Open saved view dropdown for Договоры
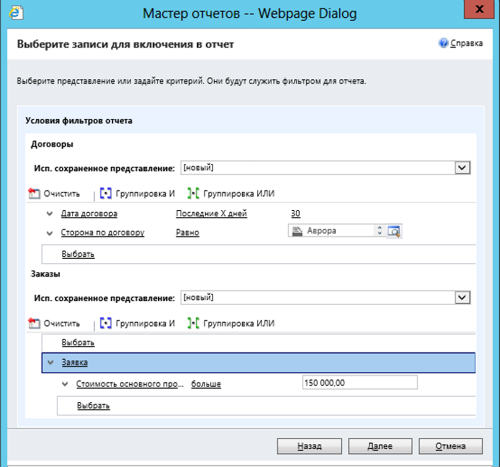Viewport: 500px width, 467px height. [462, 167]
